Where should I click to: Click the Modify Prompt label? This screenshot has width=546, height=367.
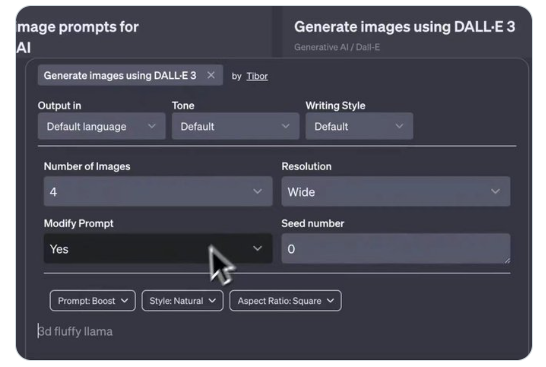point(79,224)
